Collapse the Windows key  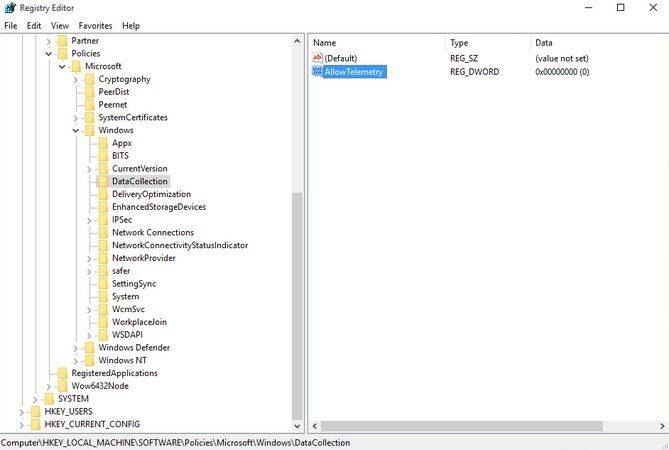[76, 131]
